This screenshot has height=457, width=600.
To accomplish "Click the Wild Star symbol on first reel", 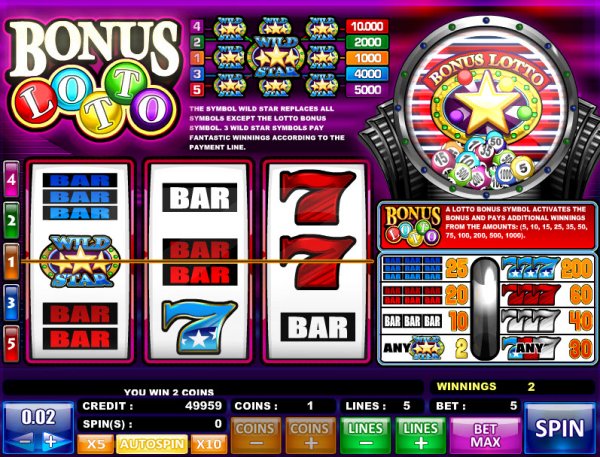I will coord(80,261).
